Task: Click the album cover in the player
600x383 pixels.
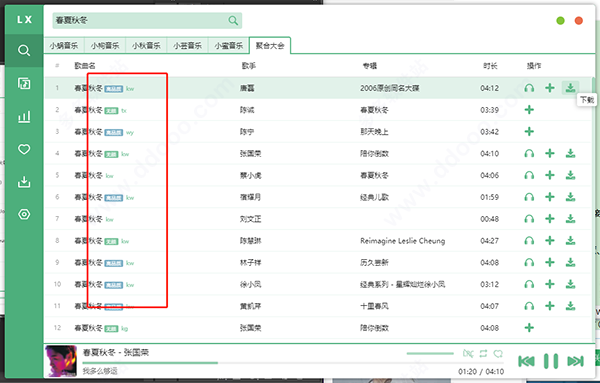Action: click(60, 361)
